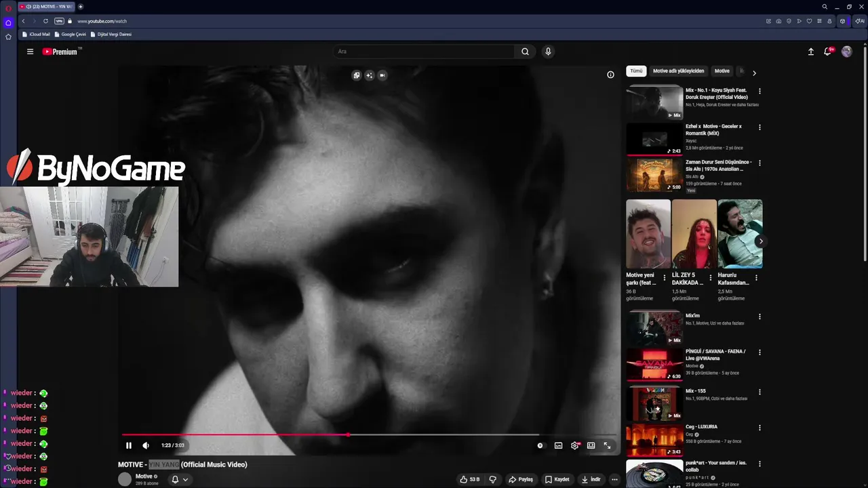Pause the video playback

pyautogui.click(x=129, y=445)
